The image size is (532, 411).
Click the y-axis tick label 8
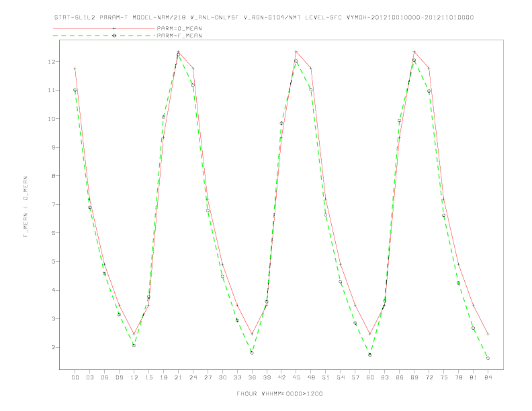53,176
